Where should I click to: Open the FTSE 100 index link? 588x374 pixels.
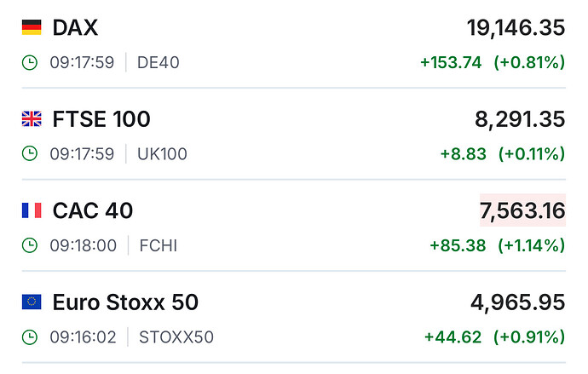click(x=101, y=119)
